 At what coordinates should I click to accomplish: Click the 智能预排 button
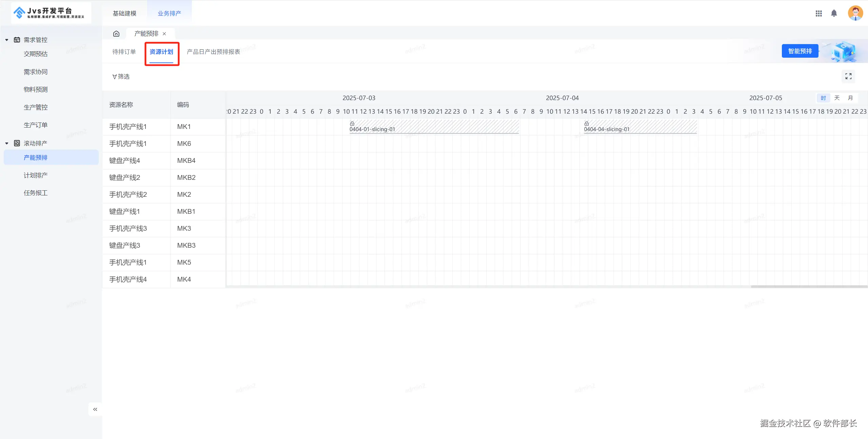800,51
